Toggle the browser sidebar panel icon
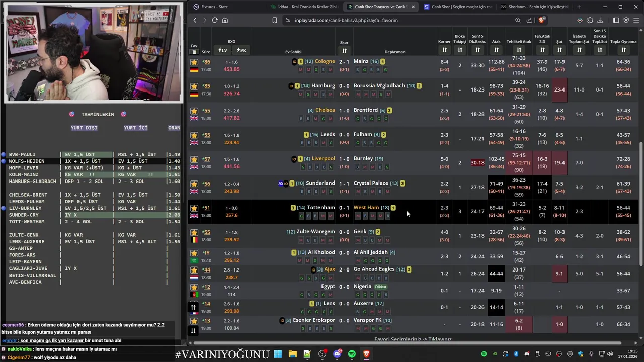The width and height of the screenshot is (644, 362). coord(616,20)
